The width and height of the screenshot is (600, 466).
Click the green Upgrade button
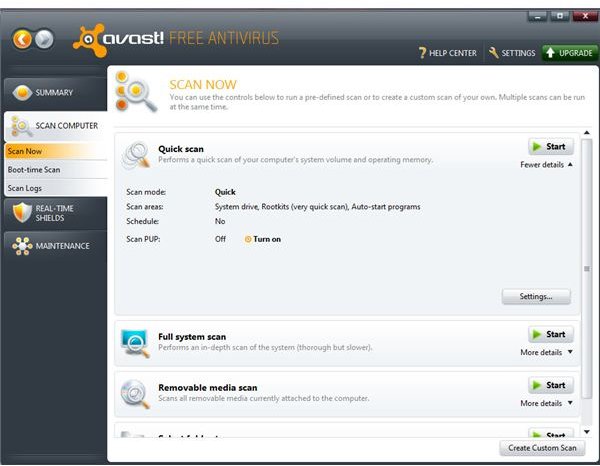click(x=569, y=53)
